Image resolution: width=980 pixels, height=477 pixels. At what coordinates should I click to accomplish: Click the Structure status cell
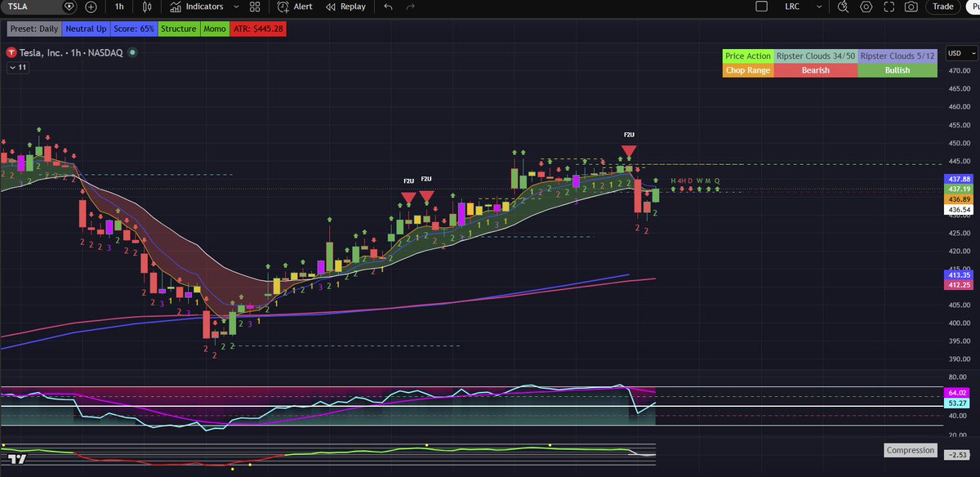point(178,29)
